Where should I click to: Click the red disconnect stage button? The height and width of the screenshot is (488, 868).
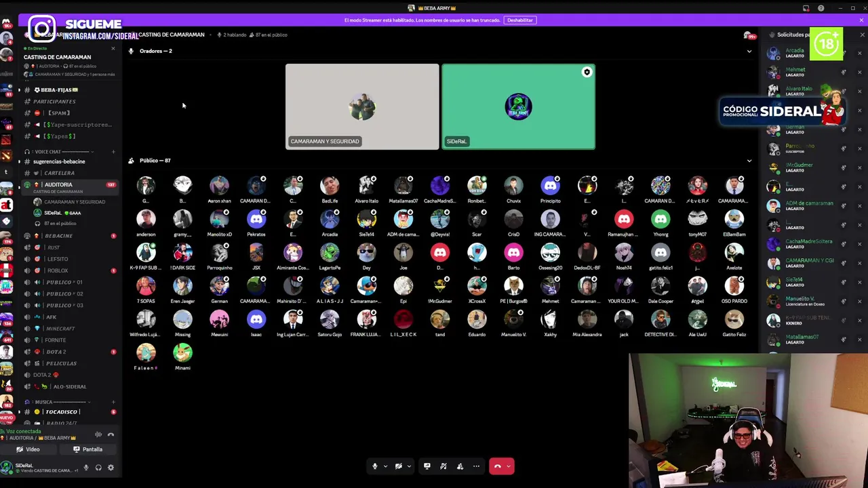click(497, 466)
